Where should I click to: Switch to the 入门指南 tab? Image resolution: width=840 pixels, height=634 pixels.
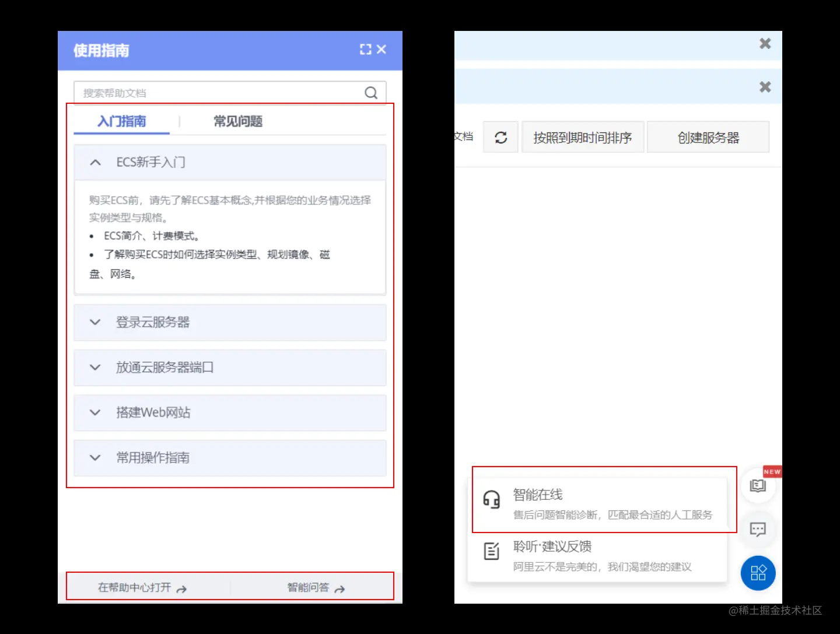[x=121, y=121]
